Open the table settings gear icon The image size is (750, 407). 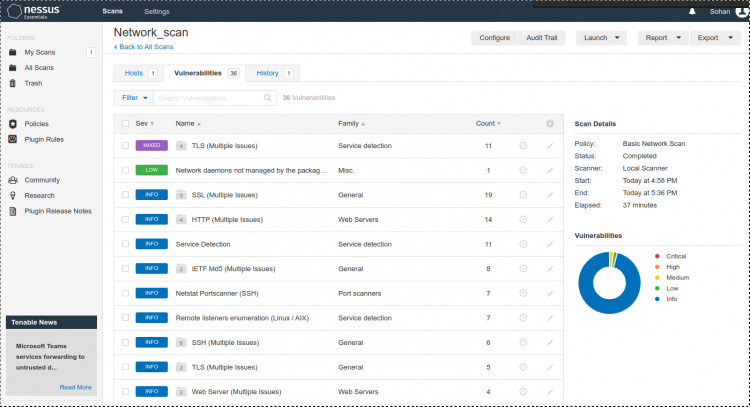(549, 123)
